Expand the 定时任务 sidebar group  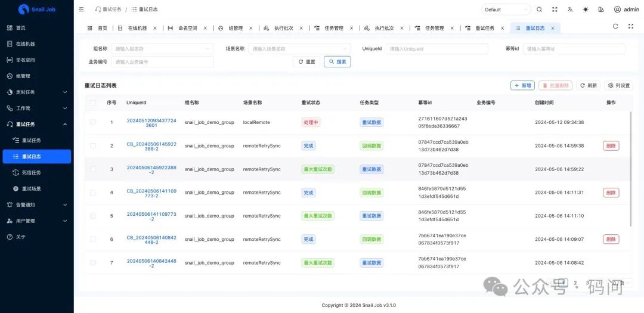37,92
